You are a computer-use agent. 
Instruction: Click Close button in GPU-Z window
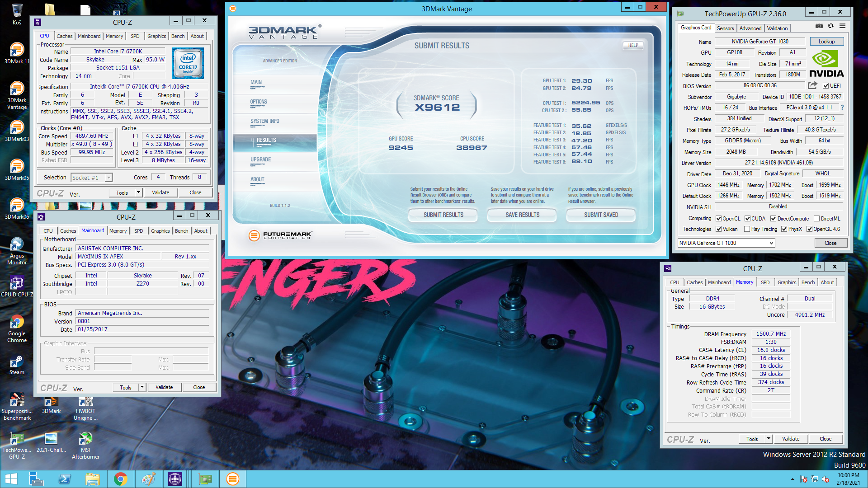[830, 243]
